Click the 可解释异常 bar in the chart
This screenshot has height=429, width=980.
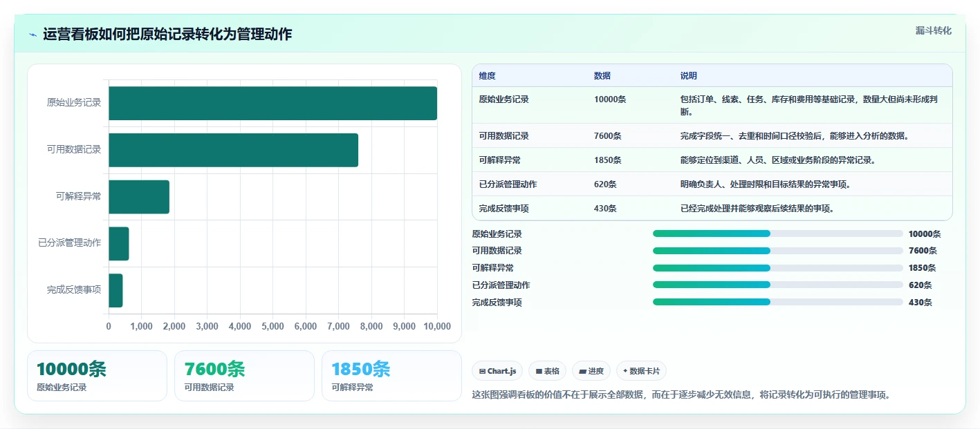139,197
